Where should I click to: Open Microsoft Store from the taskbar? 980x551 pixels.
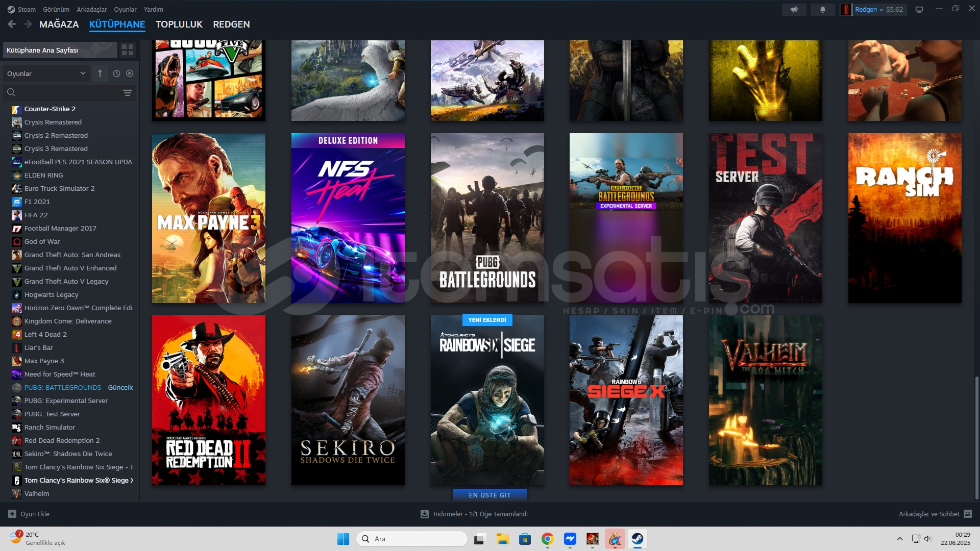click(x=525, y=539)
